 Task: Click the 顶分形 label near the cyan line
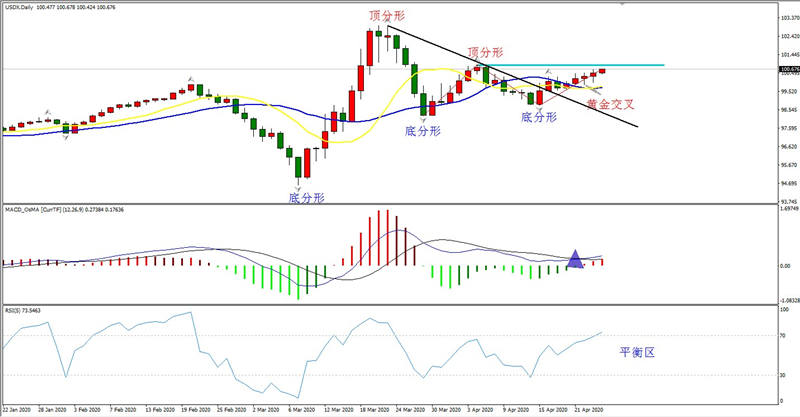pyautogui.click(x=485, y=52)
